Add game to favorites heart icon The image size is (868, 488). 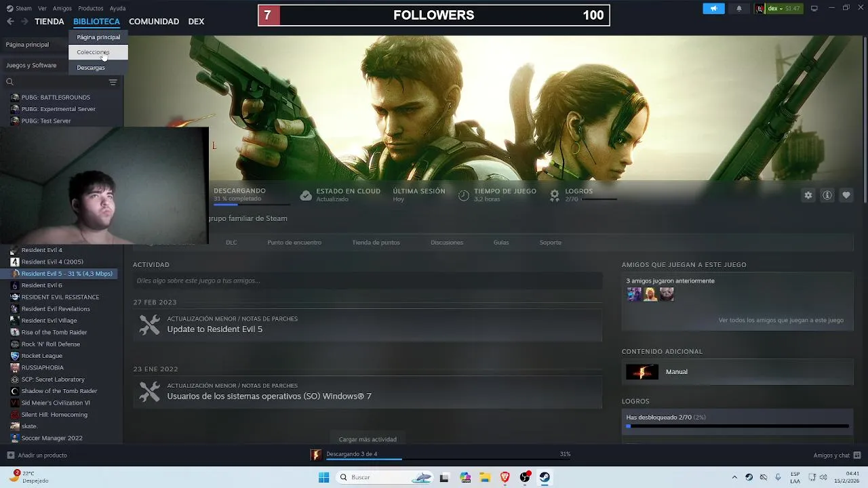tap(846, 195)
